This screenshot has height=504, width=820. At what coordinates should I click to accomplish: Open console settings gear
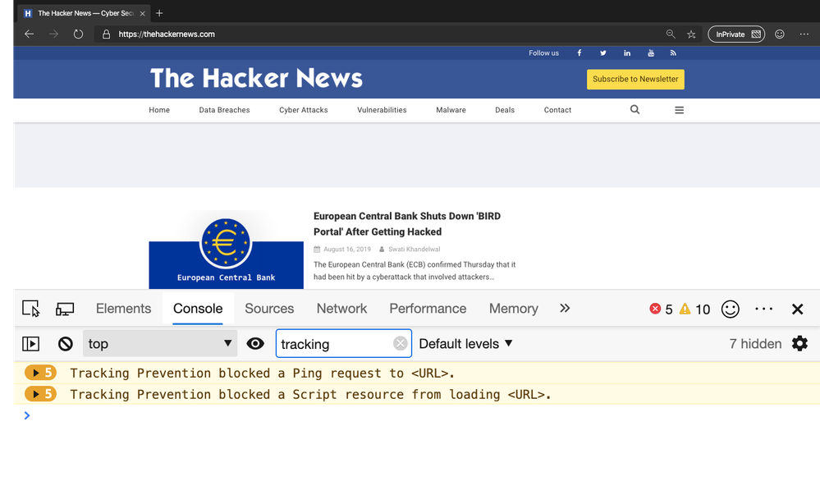[799, 343]
